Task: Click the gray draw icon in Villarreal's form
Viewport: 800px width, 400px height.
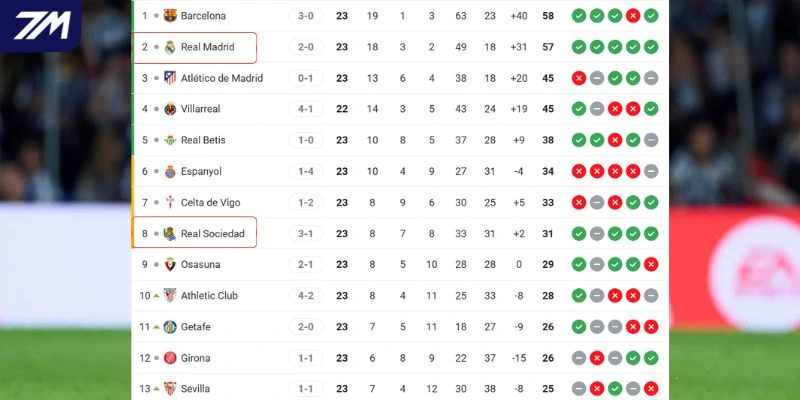Action: [596, 109]
